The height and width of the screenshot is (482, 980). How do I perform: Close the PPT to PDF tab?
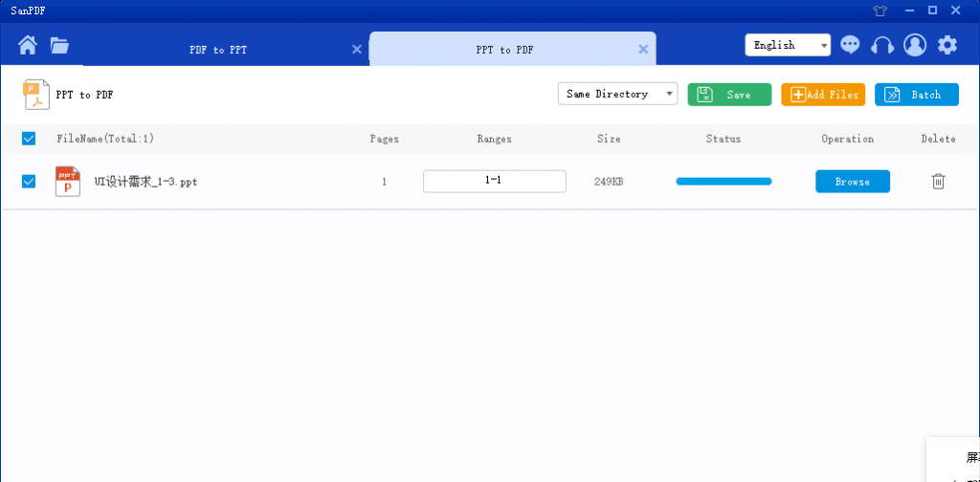pos(643,50)
